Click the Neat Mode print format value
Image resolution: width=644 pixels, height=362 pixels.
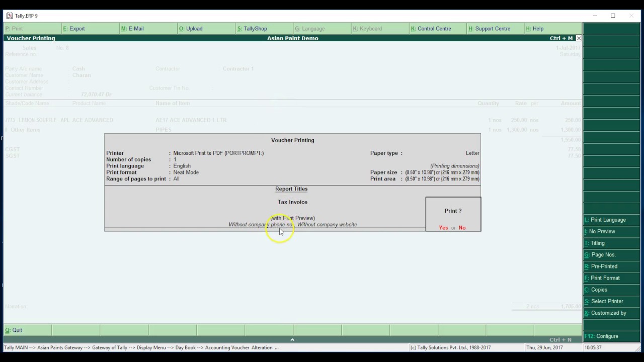(186, 172)
